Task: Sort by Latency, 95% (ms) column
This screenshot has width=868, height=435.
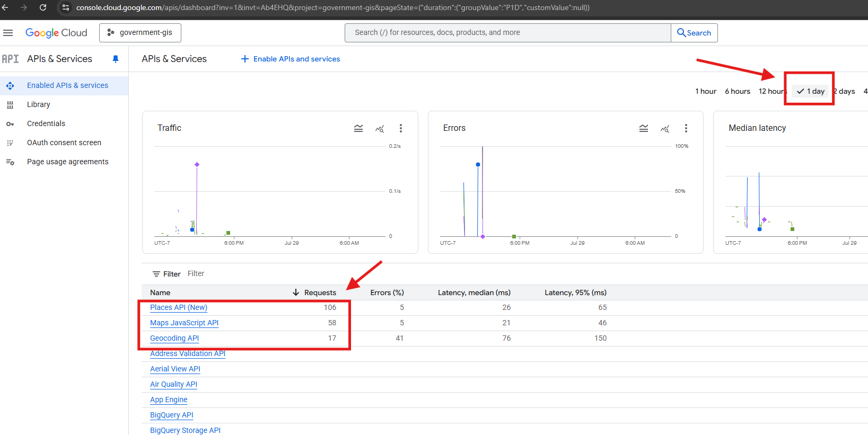Action: point(575,292)
